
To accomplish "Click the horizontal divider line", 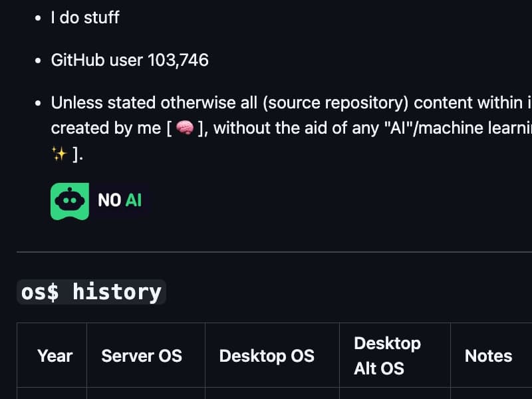I will click(274, 252).
